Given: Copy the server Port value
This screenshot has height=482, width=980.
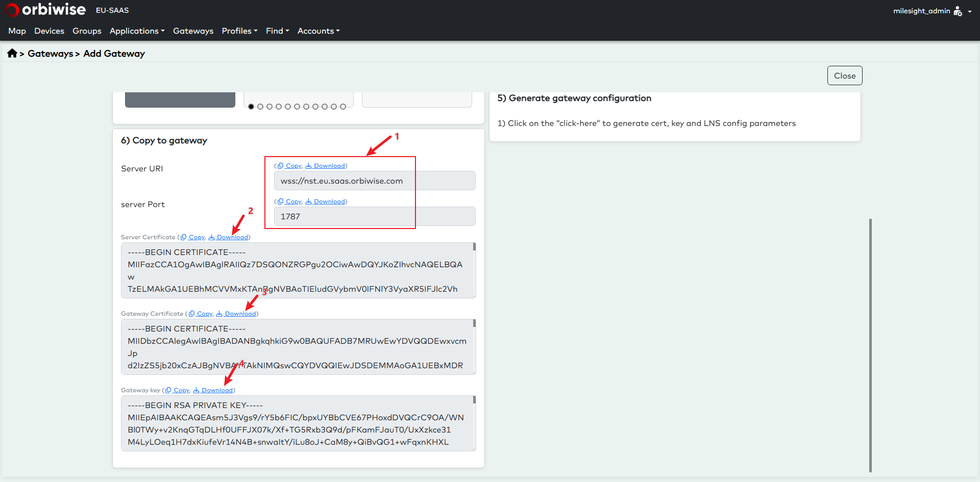Looking at the screenshot, I should pyautogui.click(x=290, y=201).
